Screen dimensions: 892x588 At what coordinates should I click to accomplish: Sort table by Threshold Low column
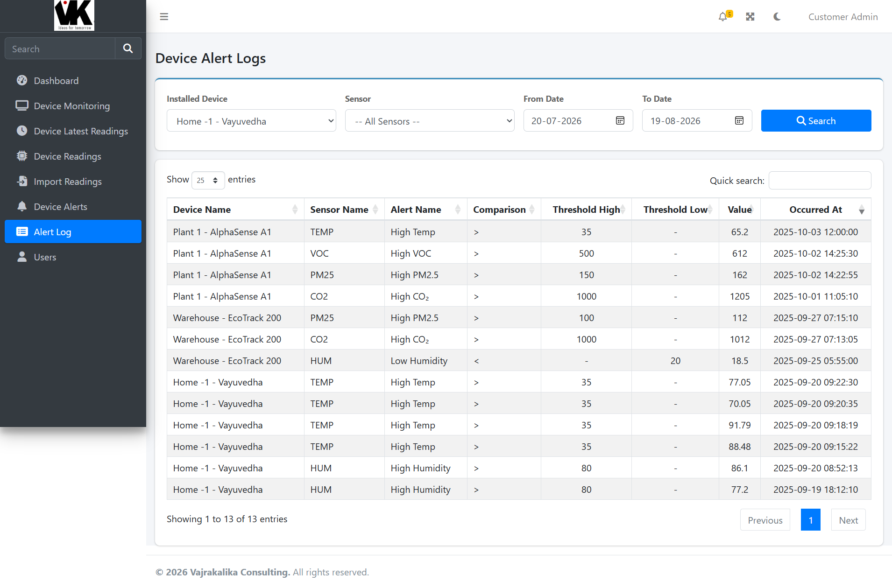point(675,210)
